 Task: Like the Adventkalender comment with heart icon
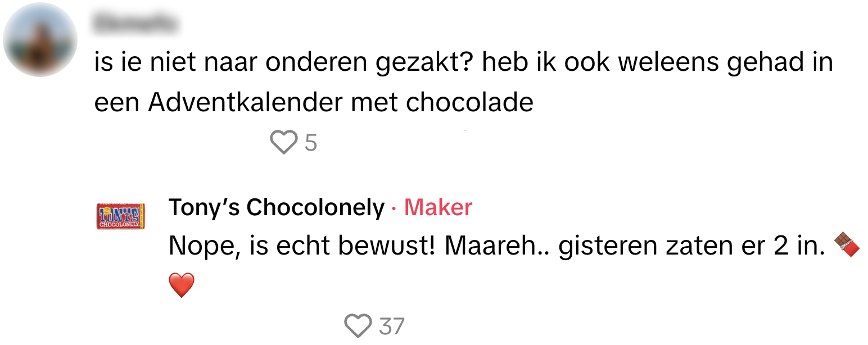point(283,142)
